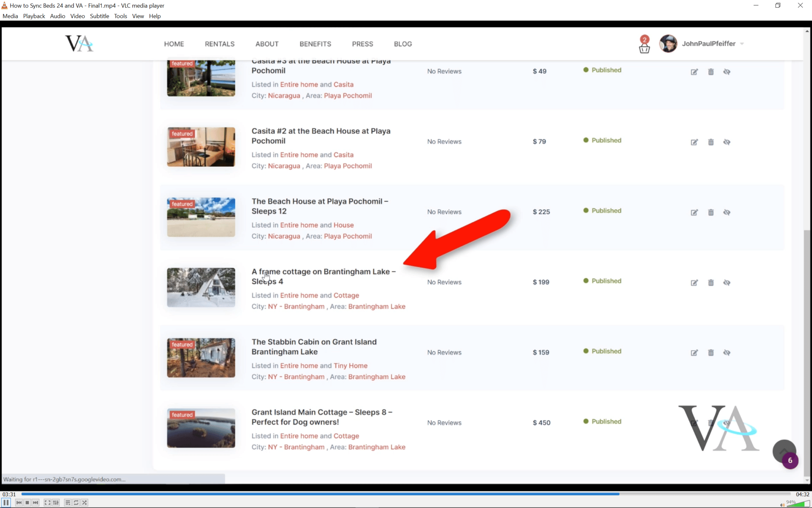
Task: Toggle loop repeat mode
Action: 76,502
